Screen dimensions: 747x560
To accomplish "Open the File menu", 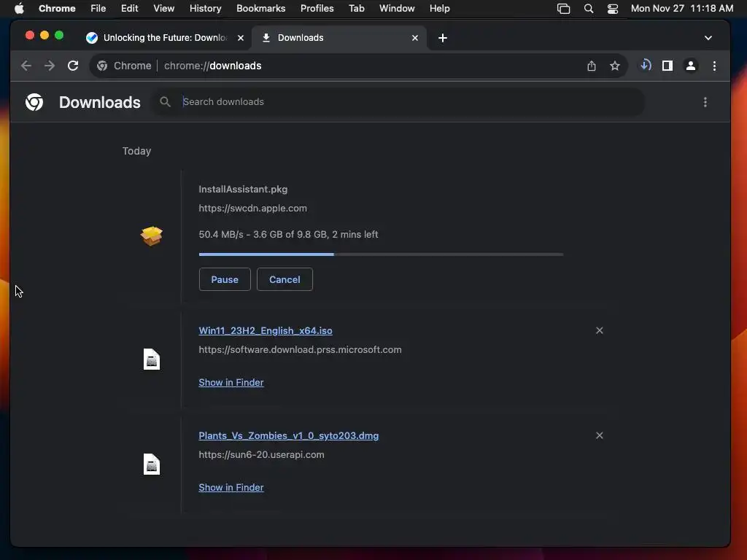I will point(98,8).
